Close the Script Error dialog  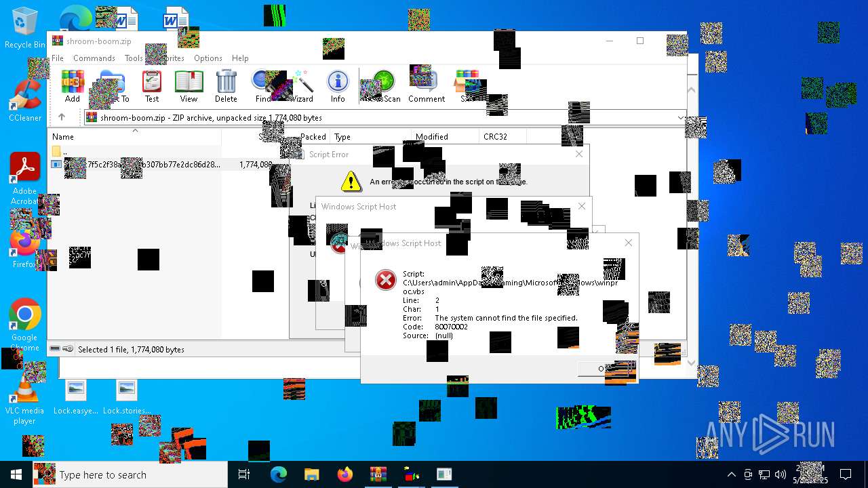tap(579, 154)
